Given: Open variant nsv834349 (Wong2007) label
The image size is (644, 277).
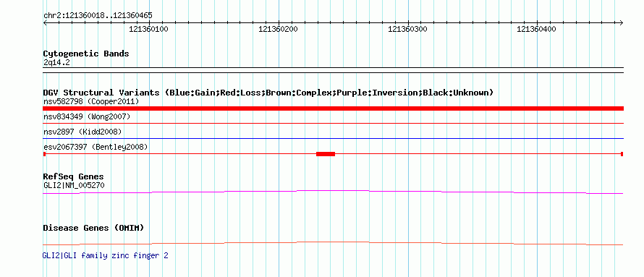Looking at the screenshot, I should 87,116.
